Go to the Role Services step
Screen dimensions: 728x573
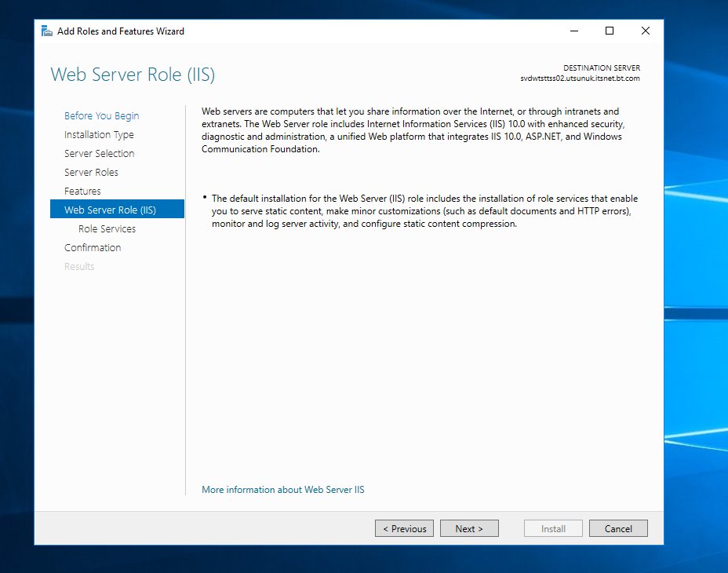point(107,228)
